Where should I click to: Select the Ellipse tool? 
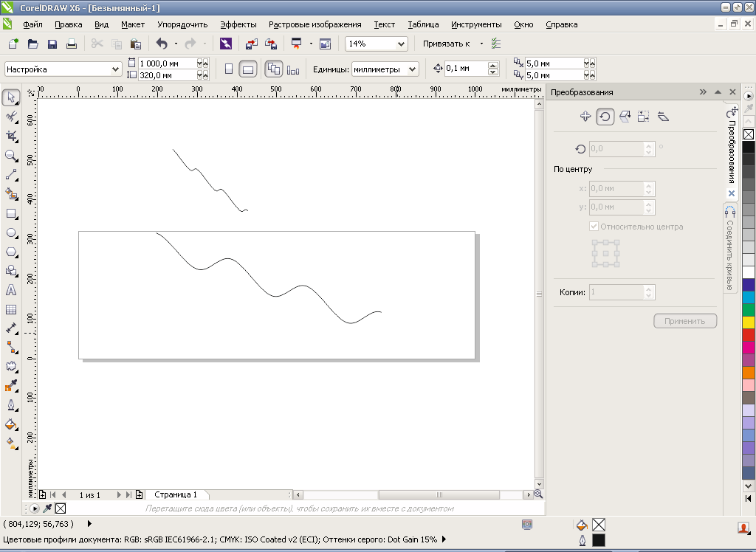pyautogui.click(x=11, y=232)
